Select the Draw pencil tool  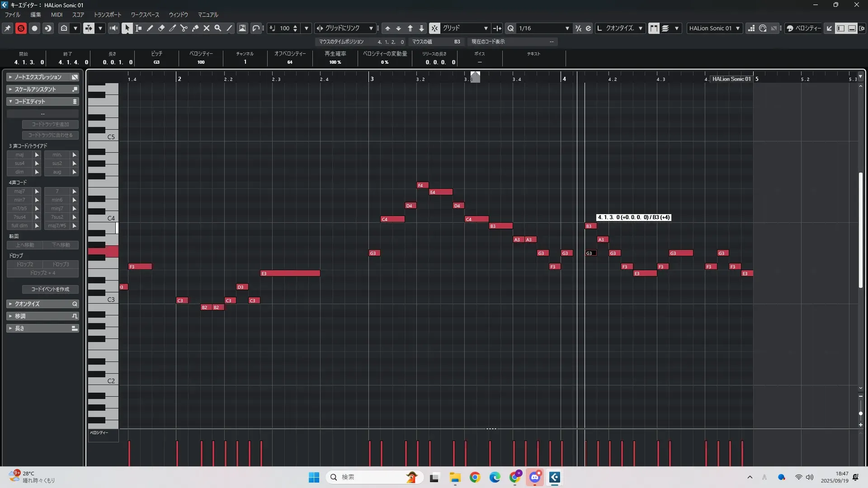(x=150, y=28)
